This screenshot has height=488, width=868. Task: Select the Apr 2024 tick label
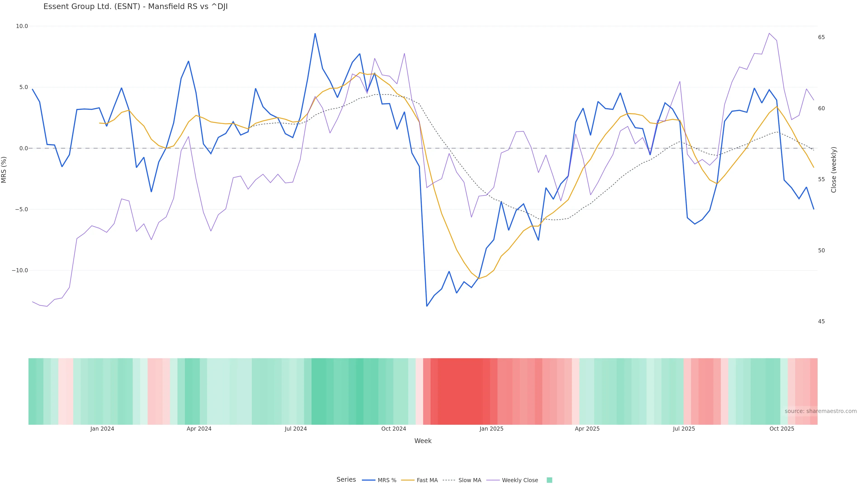pyautogui.click(x=199, y=429)
